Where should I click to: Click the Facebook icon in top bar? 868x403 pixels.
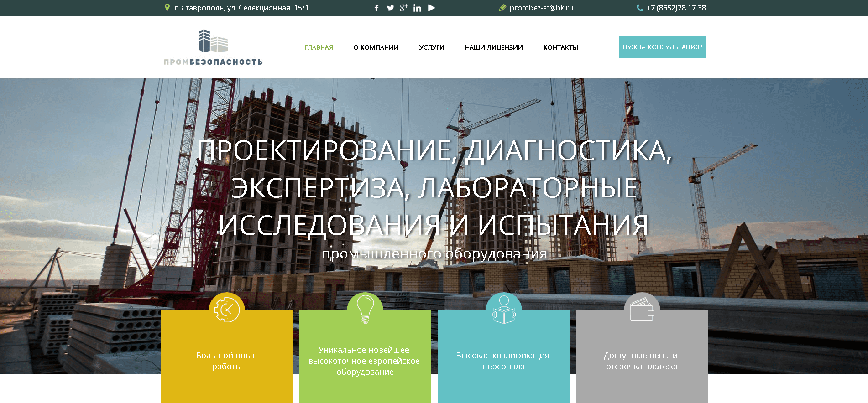[x=376, y=8]
